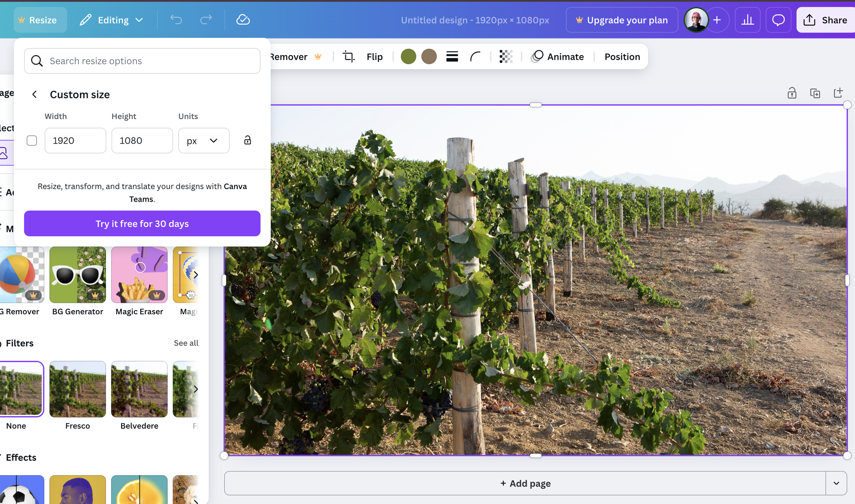Click the redo arrow icon
This screenshot has height=504, width=855.
tap(206, 20)
